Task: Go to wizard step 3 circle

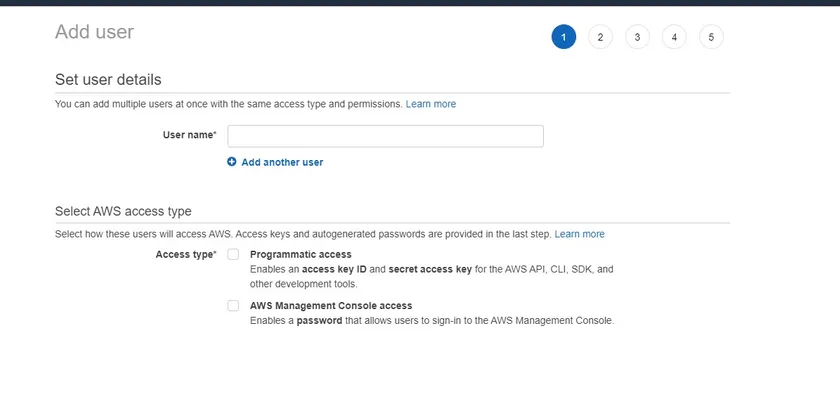Action: click(638, 37)
